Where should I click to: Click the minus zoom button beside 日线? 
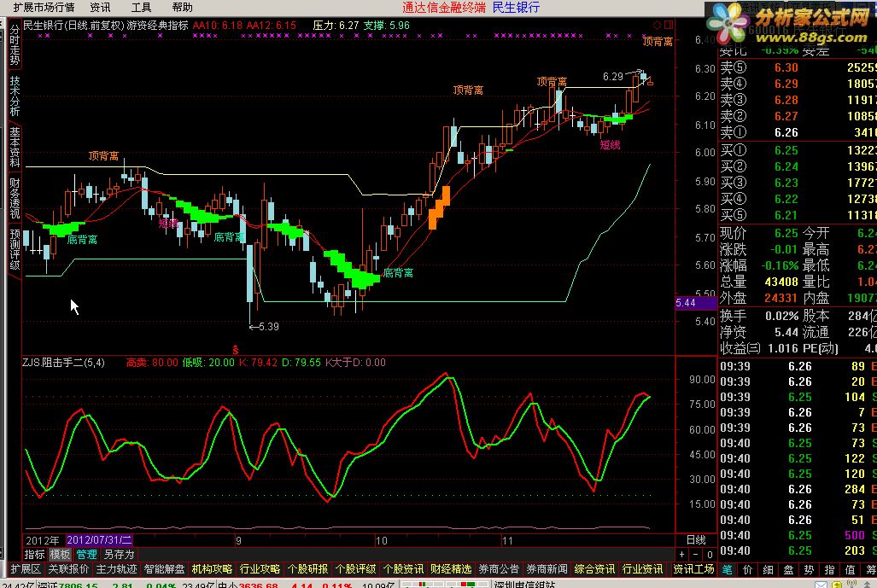tap(696, 555)
